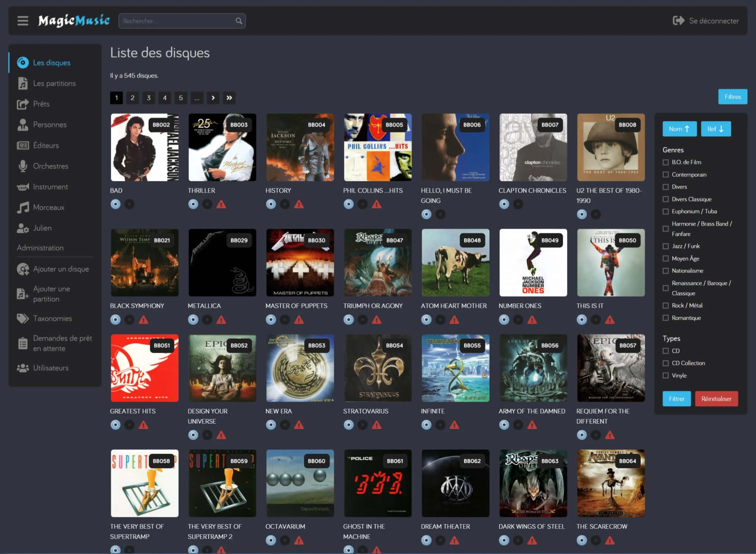Apply filters with the Filtrer button
This screenshot has width=756, height=554.
coord(676,399)
